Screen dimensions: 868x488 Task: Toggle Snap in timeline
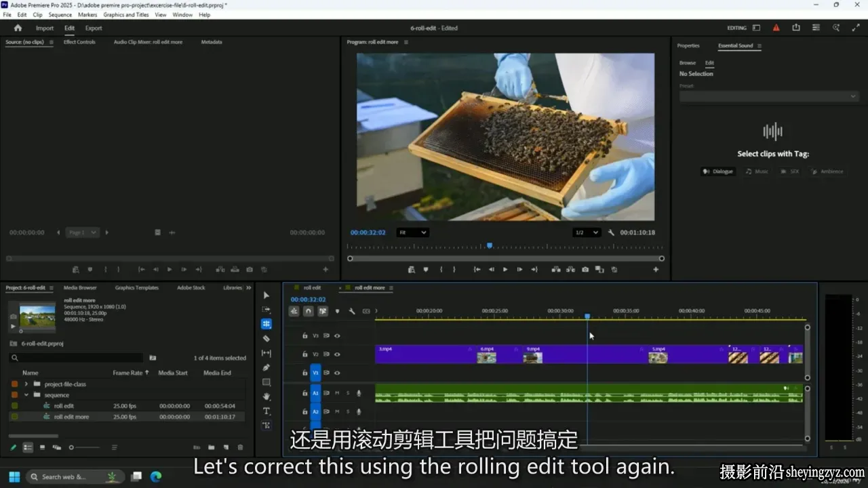308,311
